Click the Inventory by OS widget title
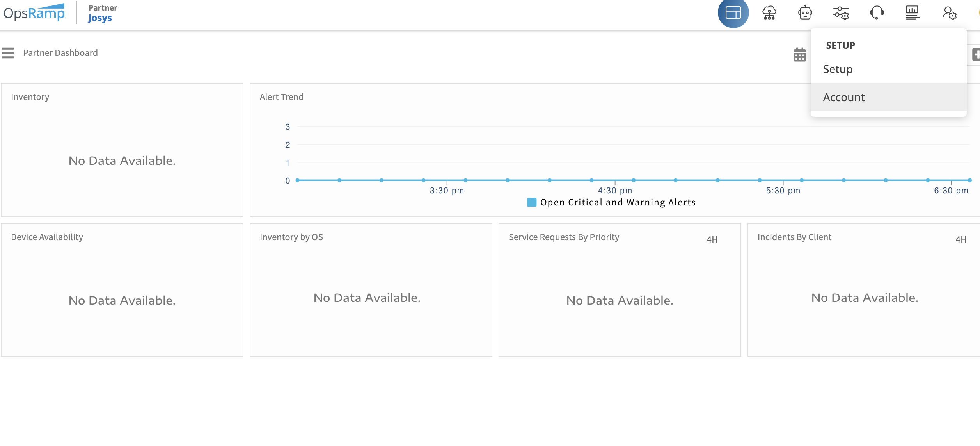This screenshot has width=980, height=446. pyautogui.click(x=291, y=237)
